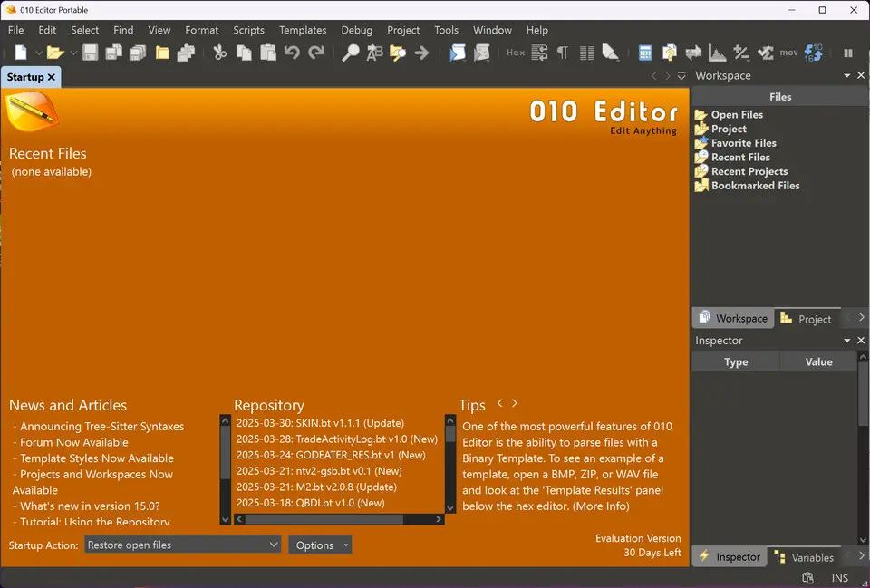
Task: Click the mov disassembler icon
Action: coord(788,53)
